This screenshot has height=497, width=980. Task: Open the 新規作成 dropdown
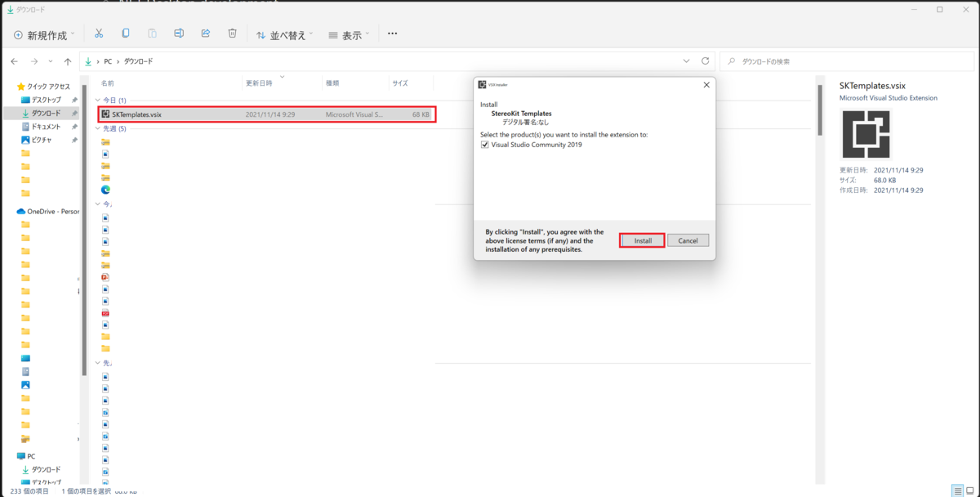point(43,34)
